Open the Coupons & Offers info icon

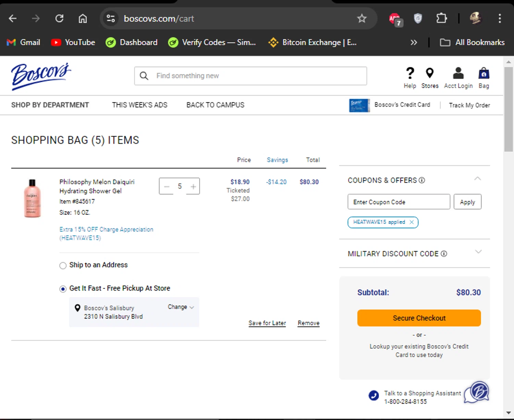point(422,180)
